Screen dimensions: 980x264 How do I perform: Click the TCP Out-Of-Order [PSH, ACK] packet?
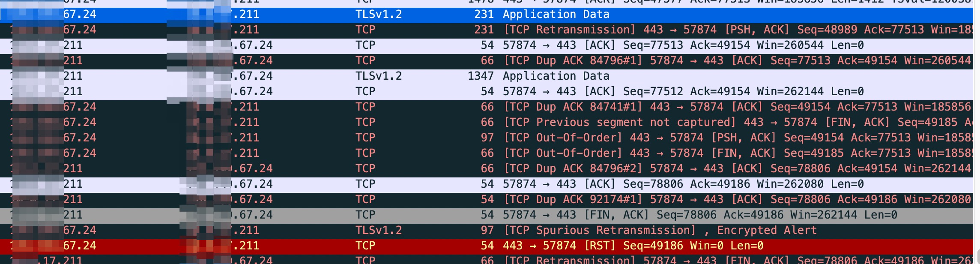(x=600, y=138)
